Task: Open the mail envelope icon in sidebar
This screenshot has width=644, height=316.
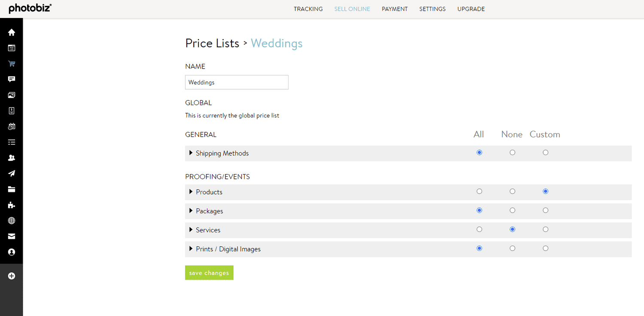Action: (x=12, y=236)
